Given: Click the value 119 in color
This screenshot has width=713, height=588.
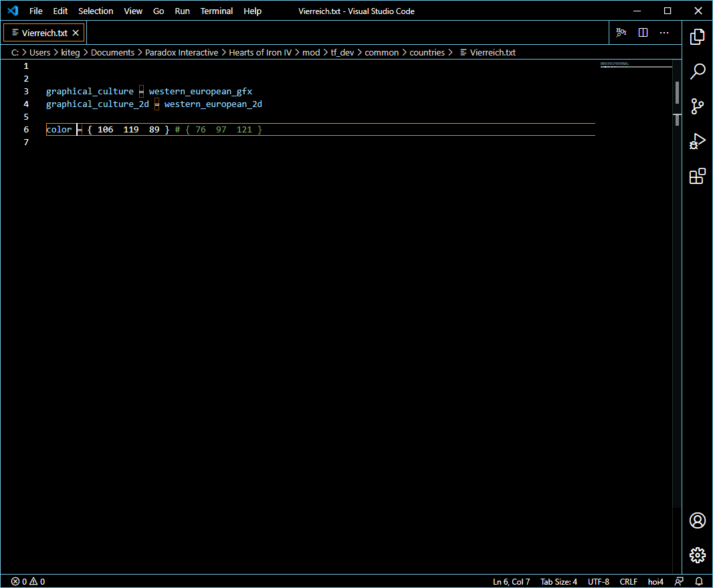Looking at the screenshot, I should point(131,130).
